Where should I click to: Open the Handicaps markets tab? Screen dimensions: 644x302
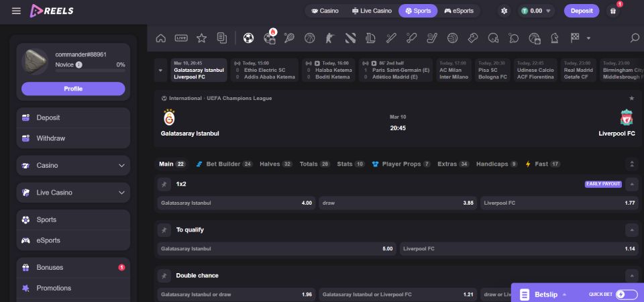(x=497, y=164)
